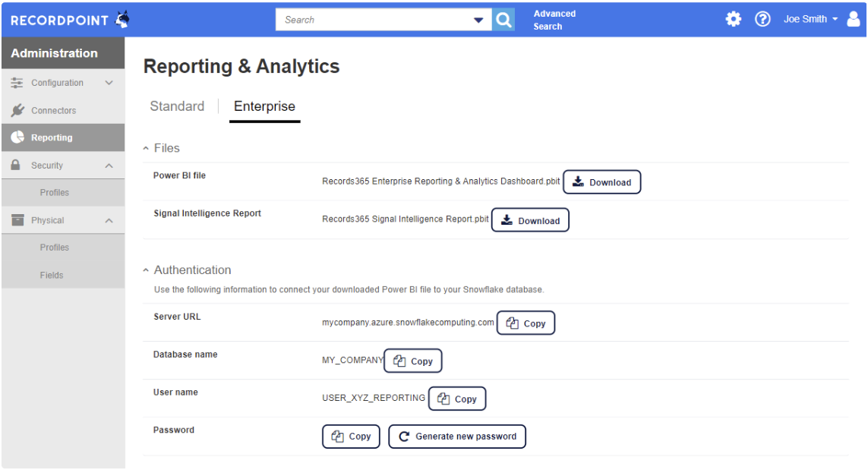Click the mycompany.azure.snowflakecomputing.com text
868x470 pixels.
tap(408, 322)
